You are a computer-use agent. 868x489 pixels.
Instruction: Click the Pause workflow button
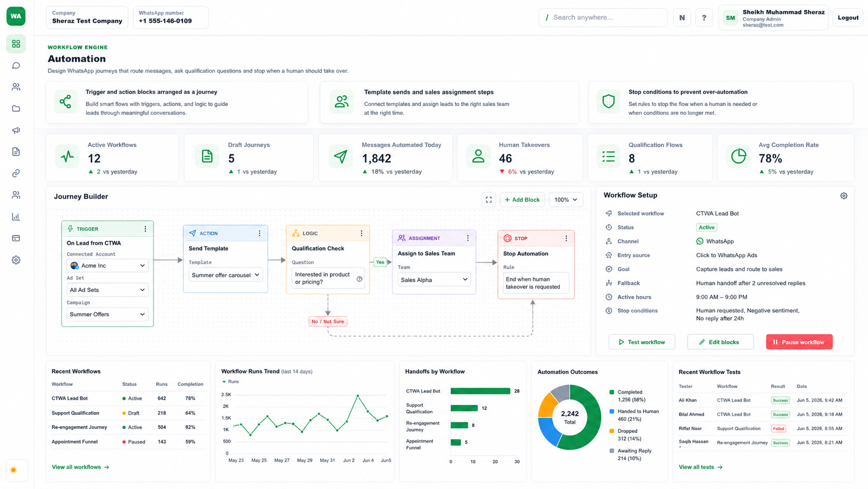799,342
